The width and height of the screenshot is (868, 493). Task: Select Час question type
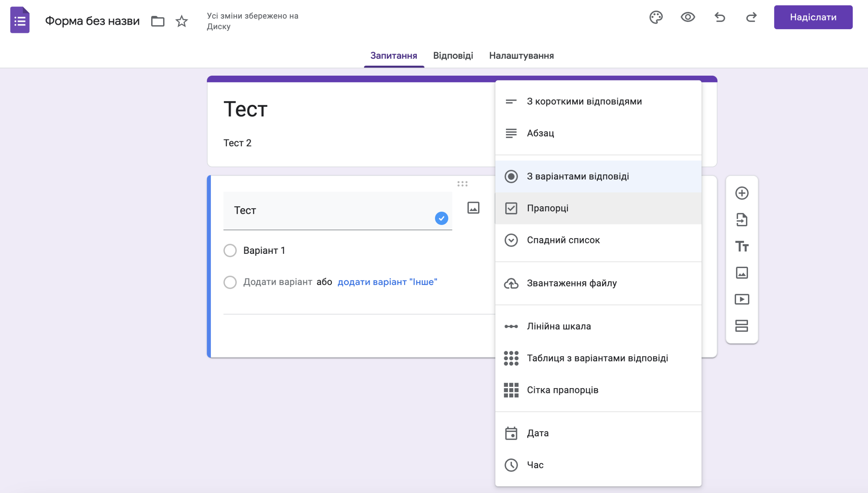[598, 465]
